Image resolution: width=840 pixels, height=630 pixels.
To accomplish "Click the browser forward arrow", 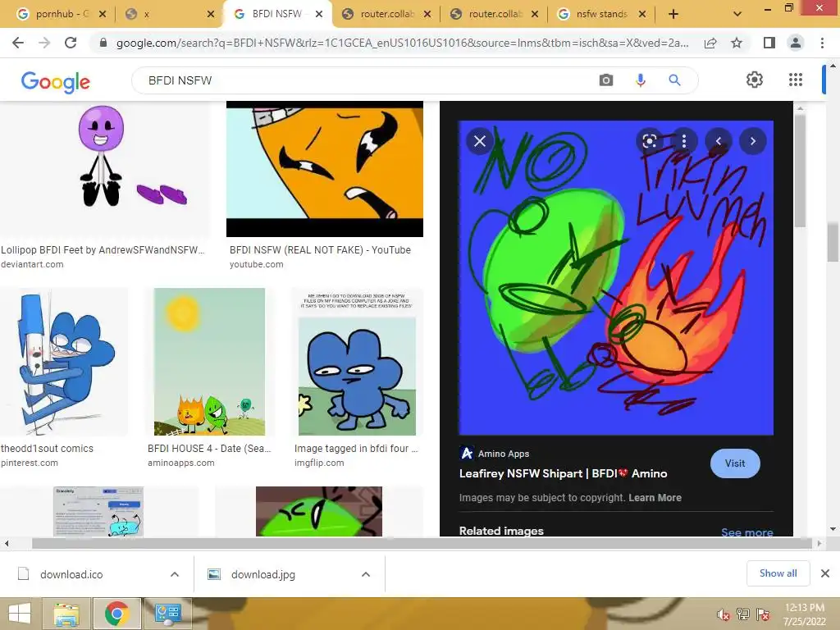I will click(44, 43).
